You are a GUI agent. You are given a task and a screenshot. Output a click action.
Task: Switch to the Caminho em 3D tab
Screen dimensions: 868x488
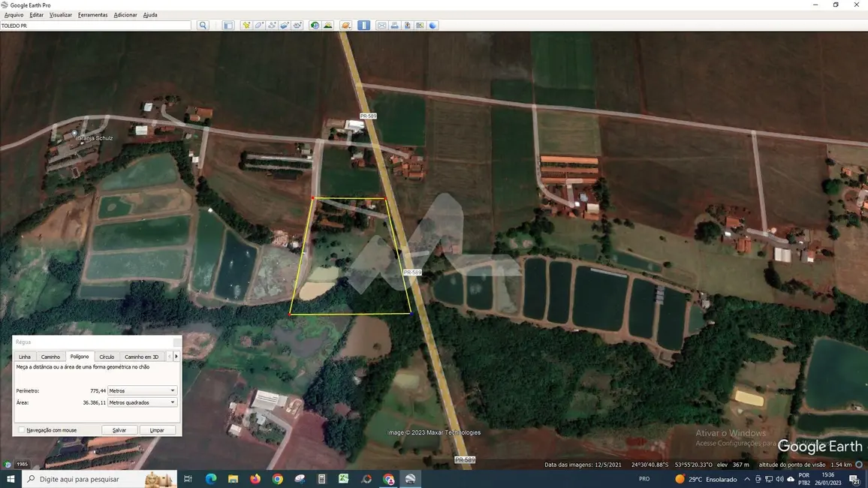(142, 357)
